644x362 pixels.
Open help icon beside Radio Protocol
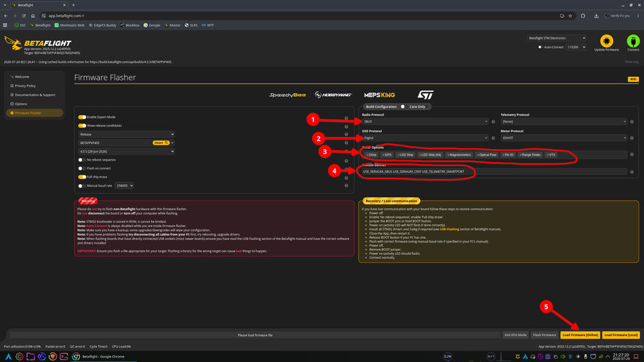coord(493,121)
